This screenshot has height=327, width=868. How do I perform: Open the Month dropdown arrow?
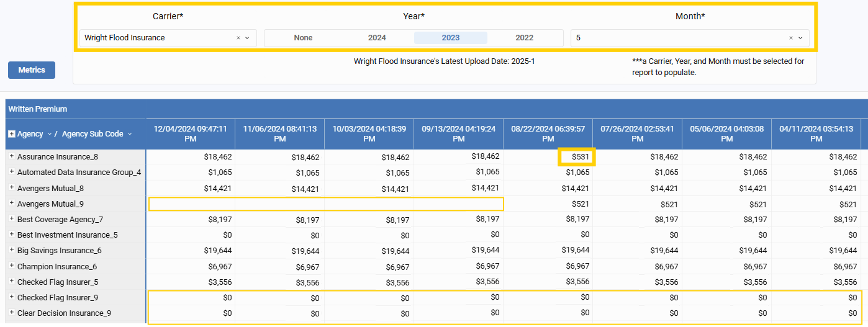(800, 38)
